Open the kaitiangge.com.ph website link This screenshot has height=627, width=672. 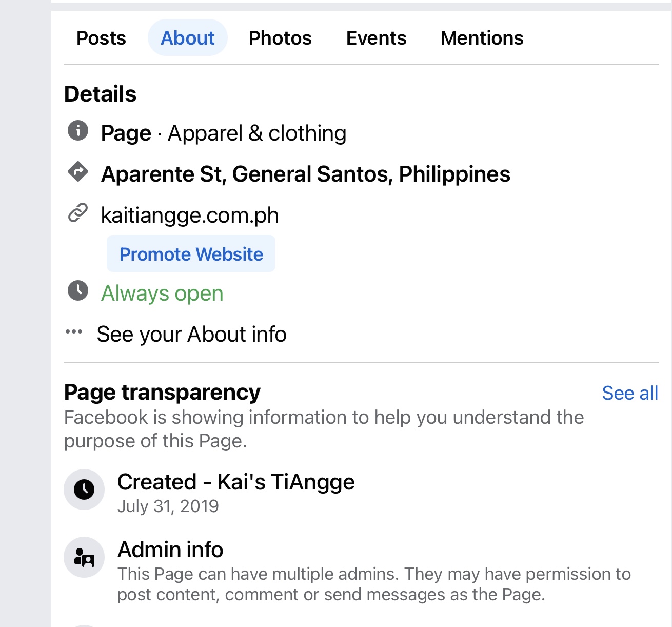(190, 215)
